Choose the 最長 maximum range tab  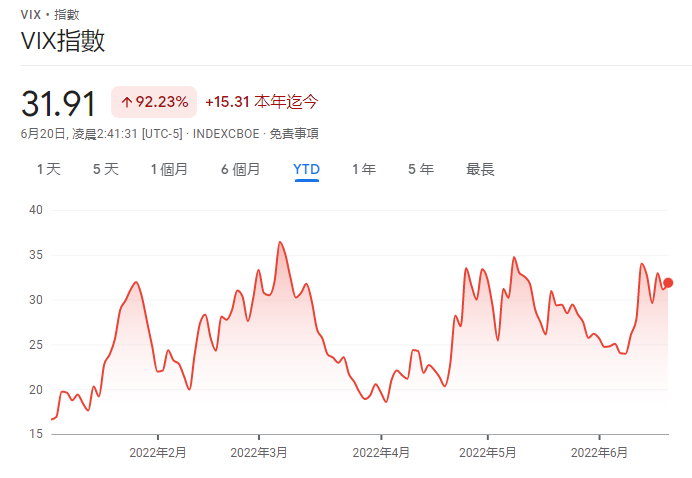point(480,169)
